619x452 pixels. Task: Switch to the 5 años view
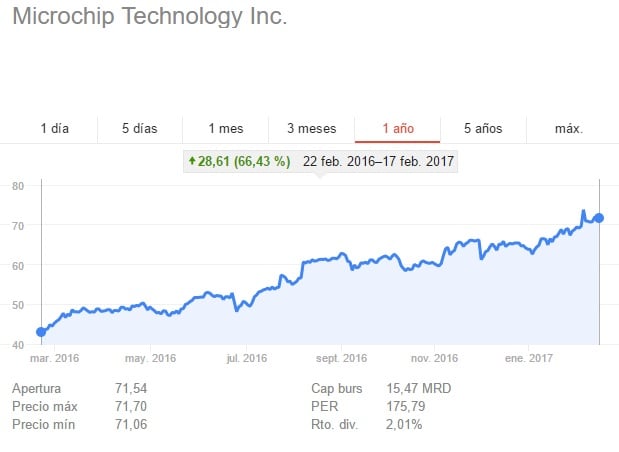pos(483,128)
